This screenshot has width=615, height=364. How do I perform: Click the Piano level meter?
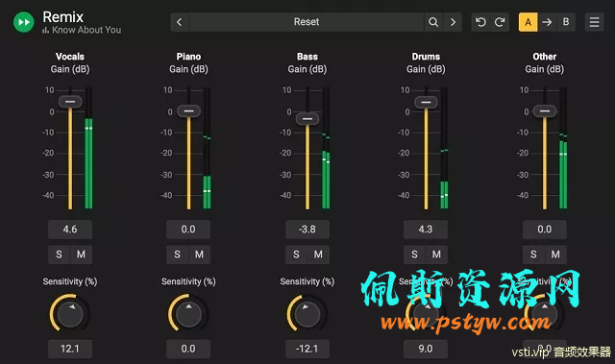point(208,148)
